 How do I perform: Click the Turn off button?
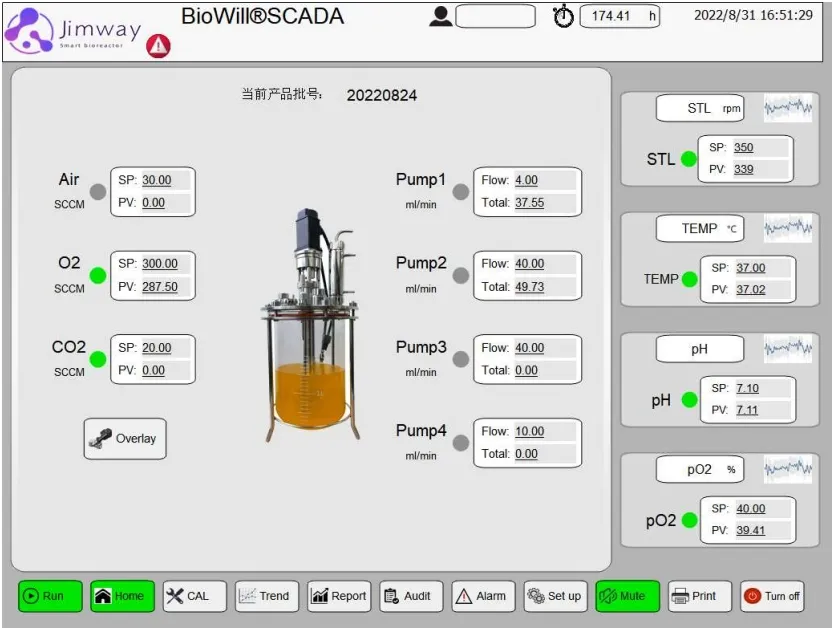tap(771, 596)
